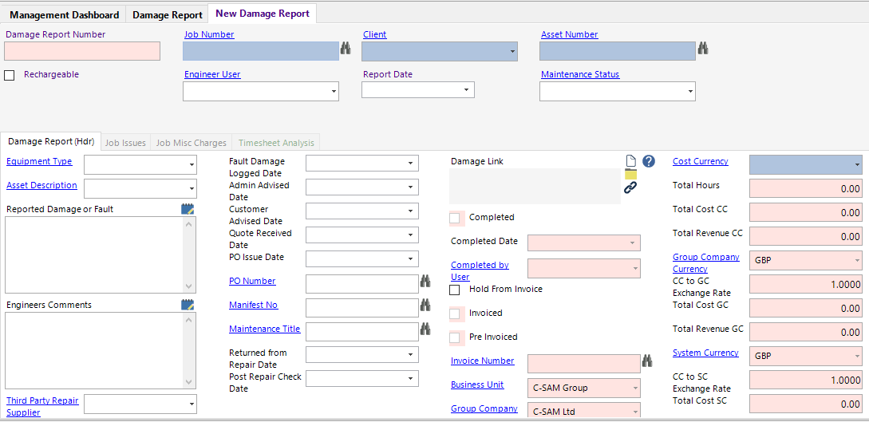This screenshot has width=871, height=423.
Task: Open the Equipment Type dropdown list
Action: point(190,164)
